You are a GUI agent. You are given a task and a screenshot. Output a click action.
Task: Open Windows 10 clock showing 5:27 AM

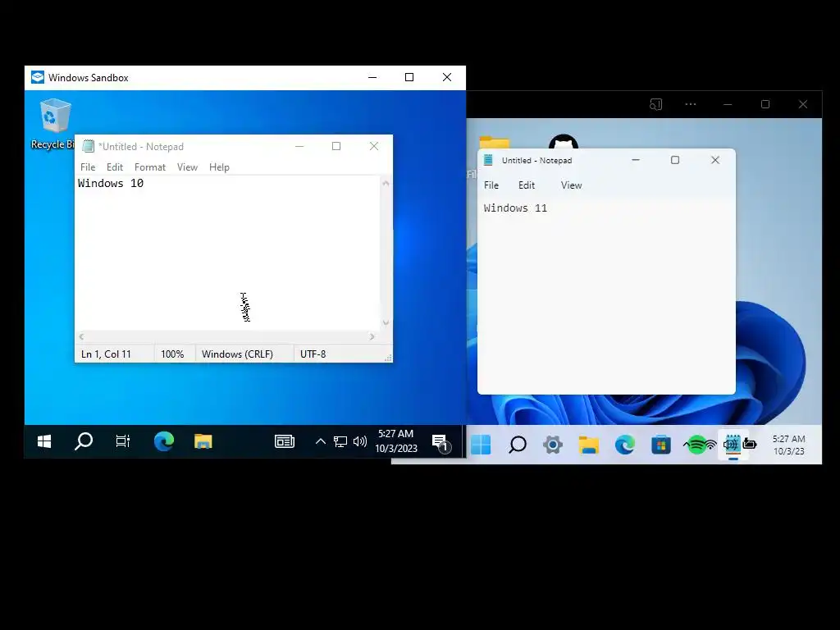pos(396,441)
